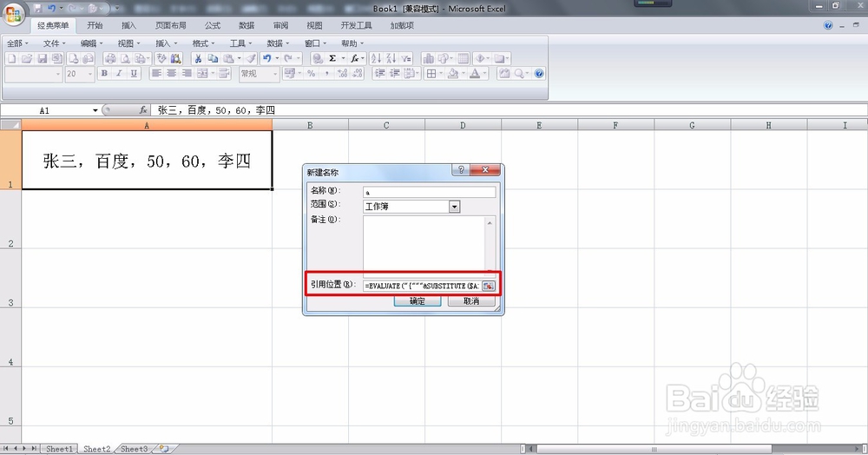Apply percent style format
This screenshot has height=455, width=868.
[311, 74]
